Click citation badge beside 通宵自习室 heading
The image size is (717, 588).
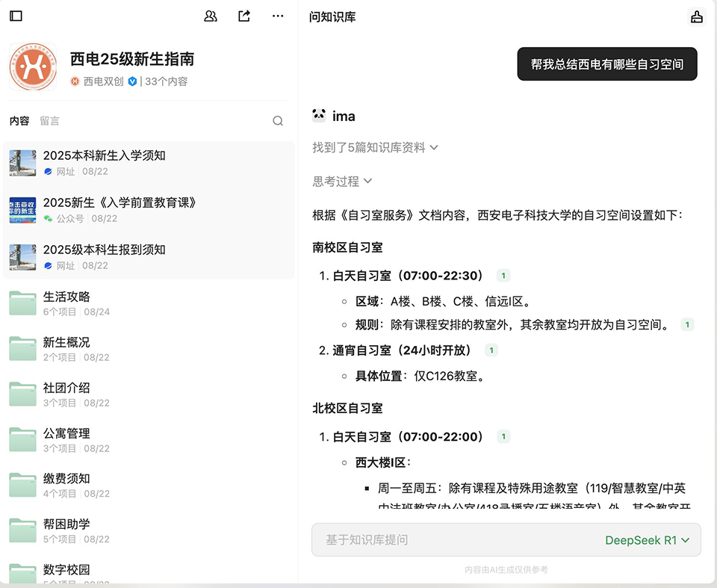pos(491,350)
